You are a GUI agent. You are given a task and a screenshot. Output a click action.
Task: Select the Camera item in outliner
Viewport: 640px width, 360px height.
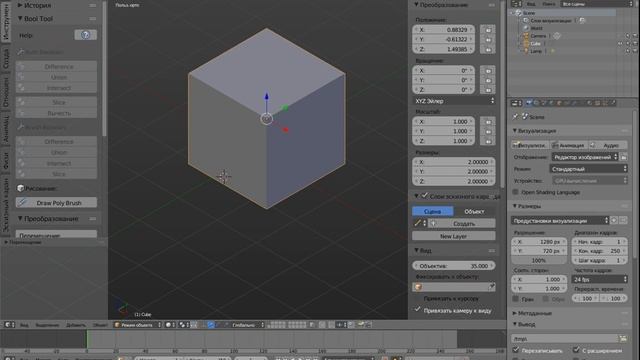[x=538, y=36]
